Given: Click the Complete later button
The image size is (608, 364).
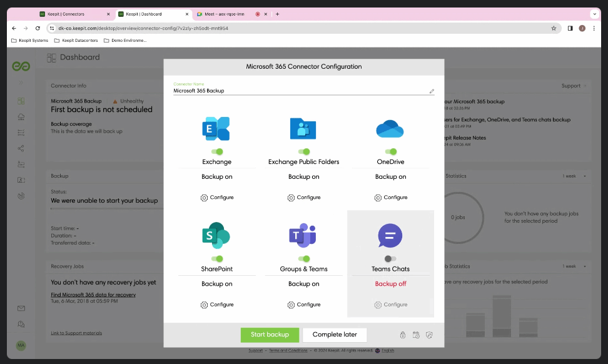Looking at the screenshot, I should point(335,335).
